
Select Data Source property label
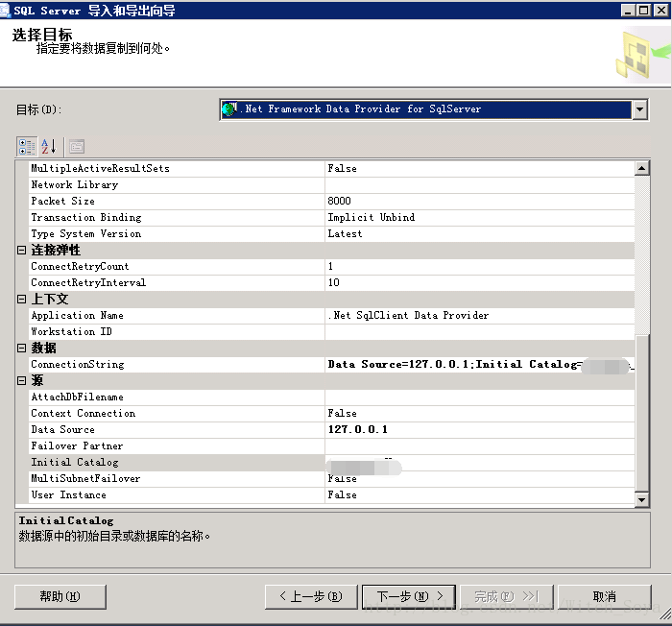[x=177, y=429]
